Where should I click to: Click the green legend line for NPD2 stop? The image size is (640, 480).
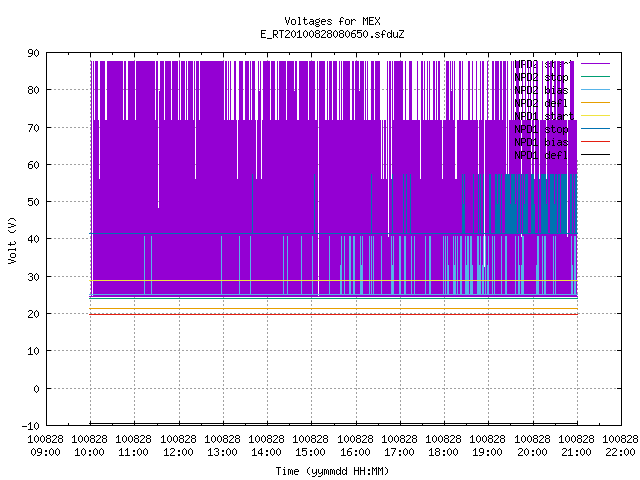point(595,76)
